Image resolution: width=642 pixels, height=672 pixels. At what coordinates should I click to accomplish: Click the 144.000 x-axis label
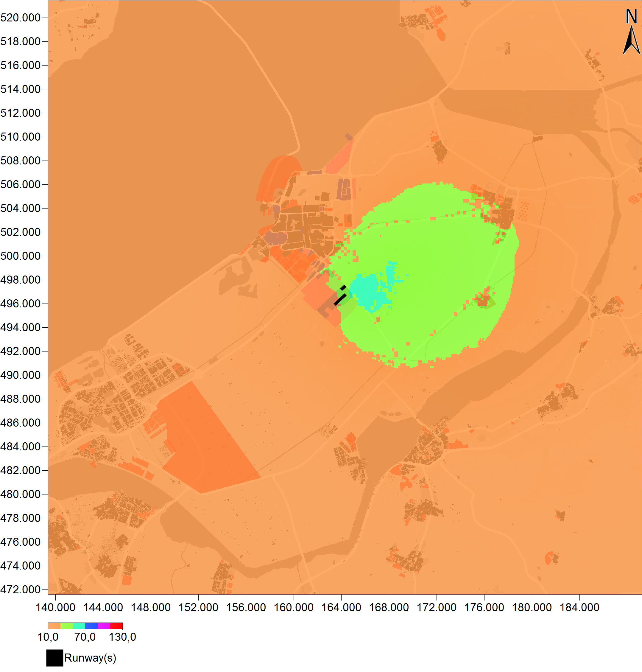point(103,608)
